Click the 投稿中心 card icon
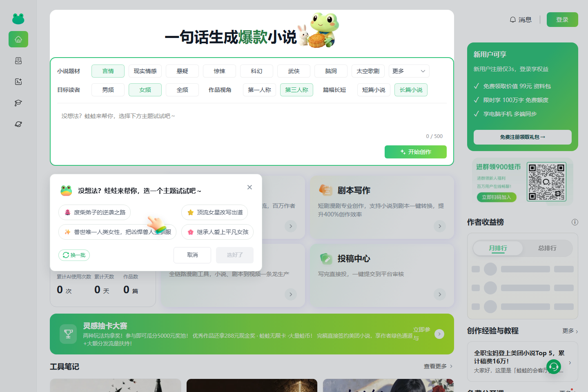 (x=326, y=258)
